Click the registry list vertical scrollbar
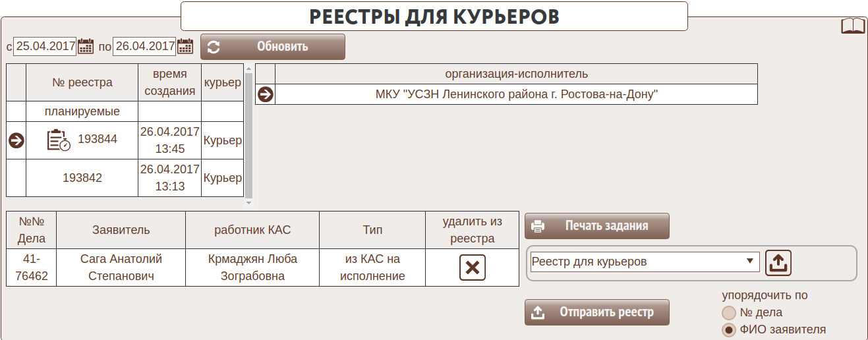Image resolution: width=868 pixels, height=340 pixels. pyautogui.click(x=248, y=132)
